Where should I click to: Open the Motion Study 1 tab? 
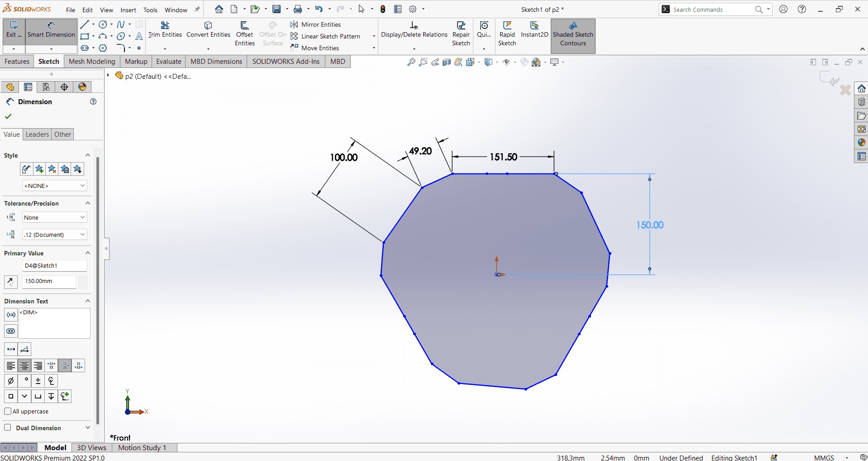[x=142, y=447]
